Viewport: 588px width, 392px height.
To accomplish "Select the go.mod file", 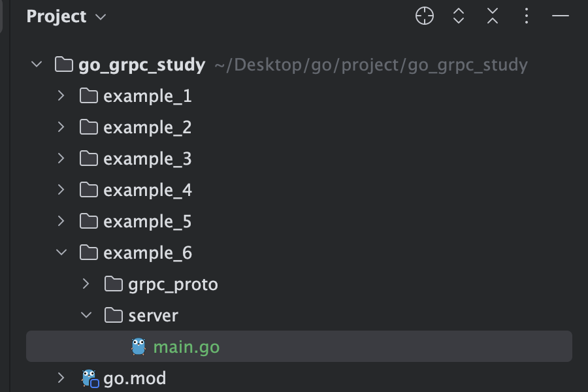I will coord(135,378).
